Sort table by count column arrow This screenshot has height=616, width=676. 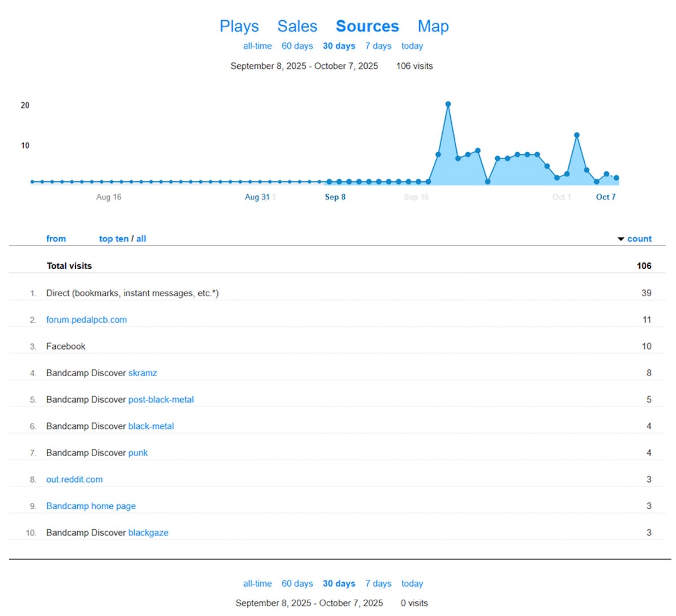pos(621,239)
